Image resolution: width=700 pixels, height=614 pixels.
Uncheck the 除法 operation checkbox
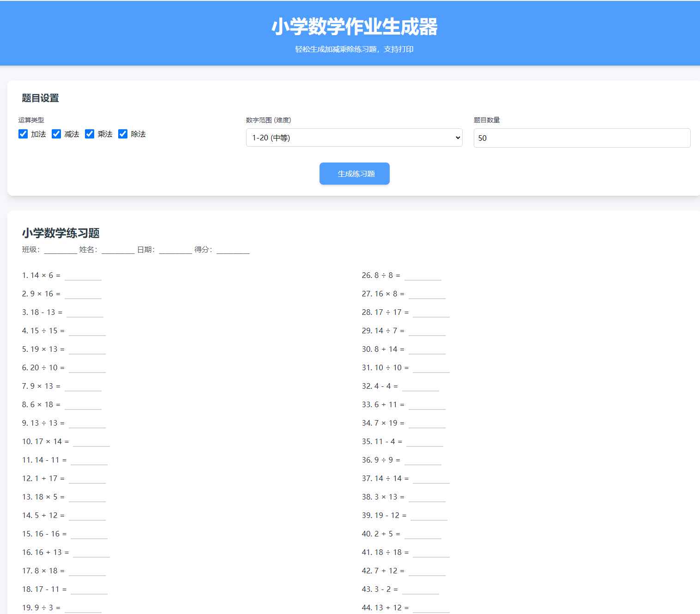click(x=123, y=134)
